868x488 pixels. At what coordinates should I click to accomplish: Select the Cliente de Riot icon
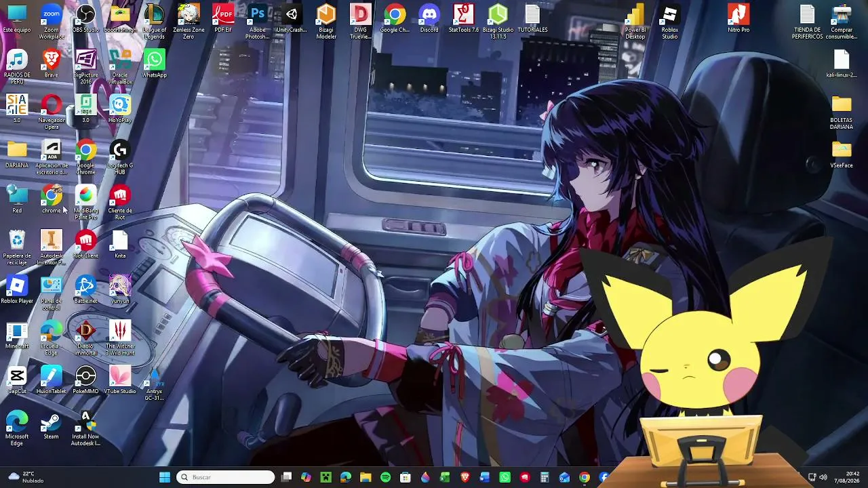click(120, 203)
